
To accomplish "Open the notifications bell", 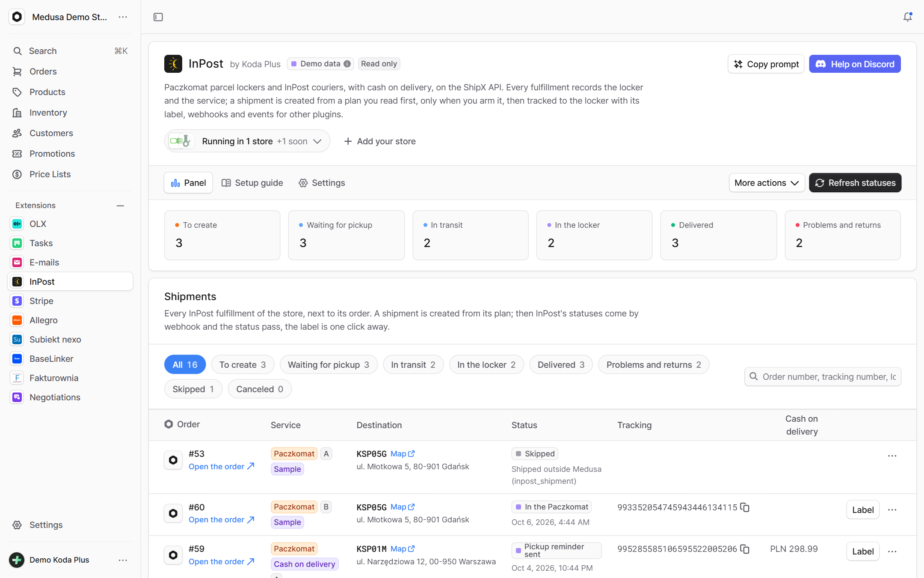I will point(907,17).
